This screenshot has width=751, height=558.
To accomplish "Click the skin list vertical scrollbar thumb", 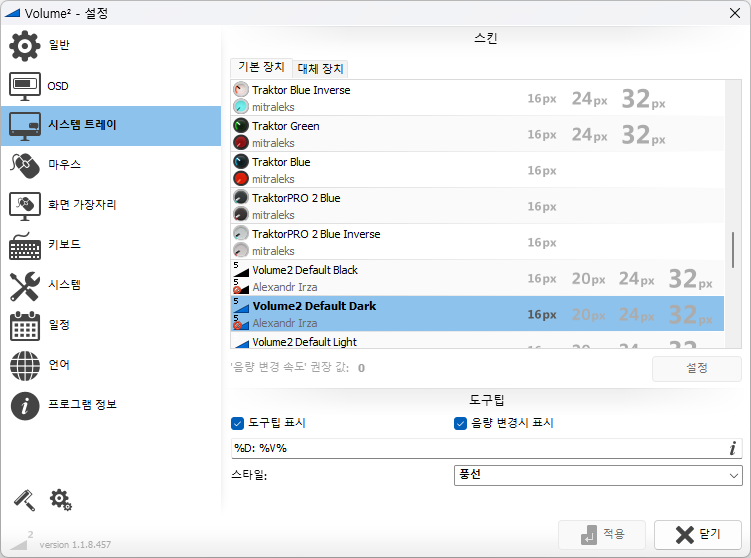I will [733, 250].
